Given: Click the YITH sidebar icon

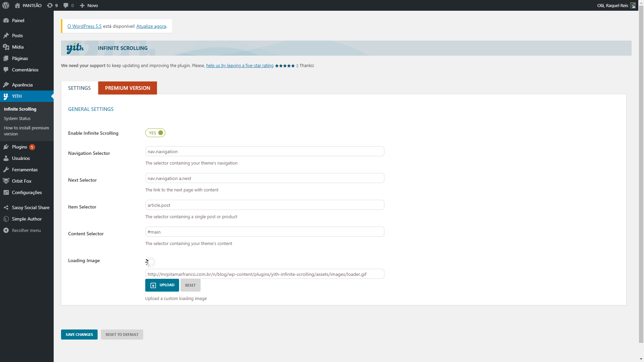Looking at the screenshot, I should [x=6, y=96].
